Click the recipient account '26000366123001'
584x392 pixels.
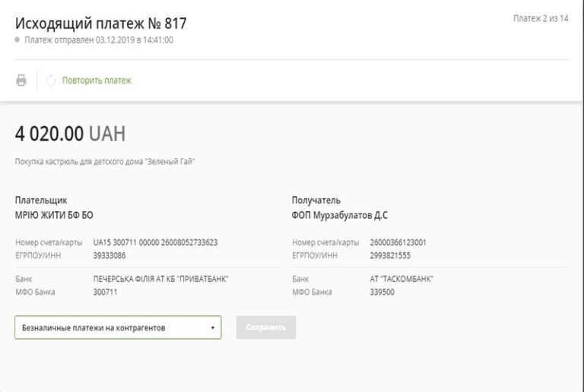click(x=398, y=242)
